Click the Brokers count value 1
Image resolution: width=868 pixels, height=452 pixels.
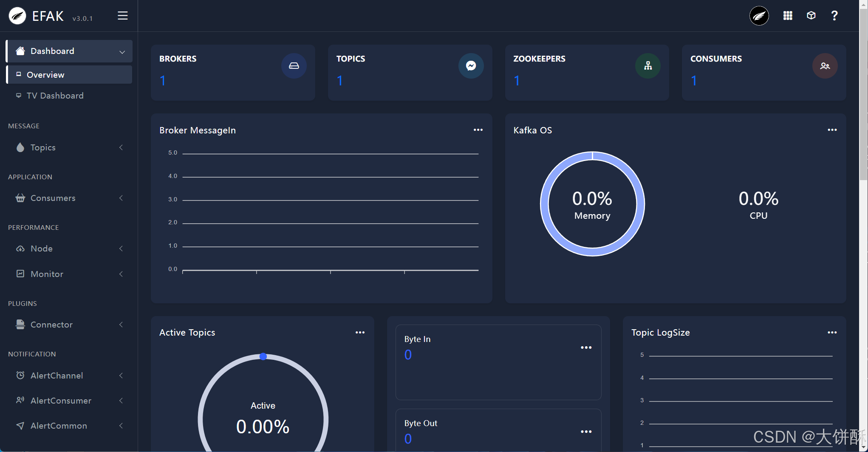(163, 81)
